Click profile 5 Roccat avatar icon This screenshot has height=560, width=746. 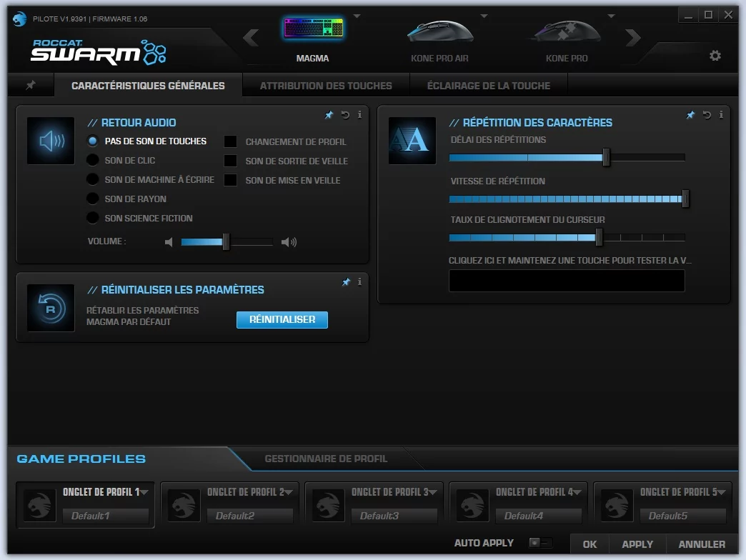[617, 505]
